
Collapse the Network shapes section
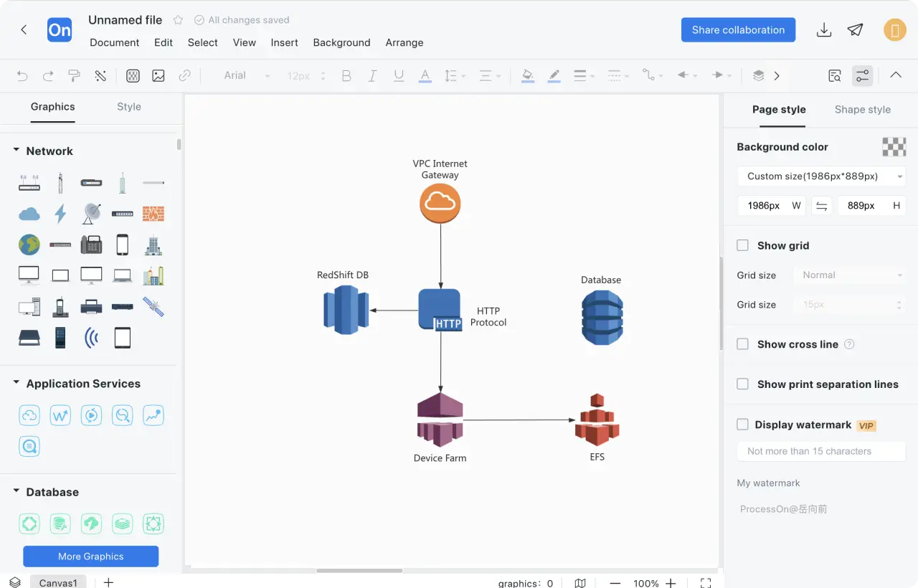pos(16,151)
